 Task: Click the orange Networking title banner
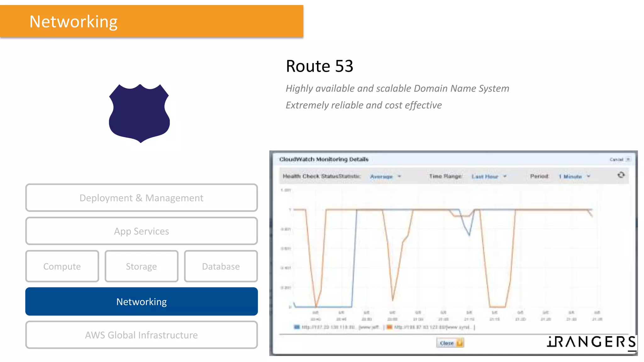pyautogui.click(x=152, y=21)
